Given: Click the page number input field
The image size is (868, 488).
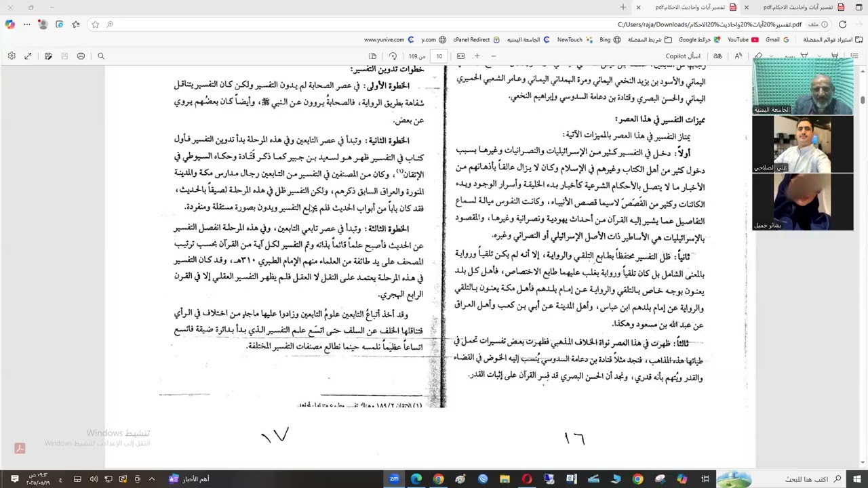Looking at the screenshot, I should coord(439,56).
